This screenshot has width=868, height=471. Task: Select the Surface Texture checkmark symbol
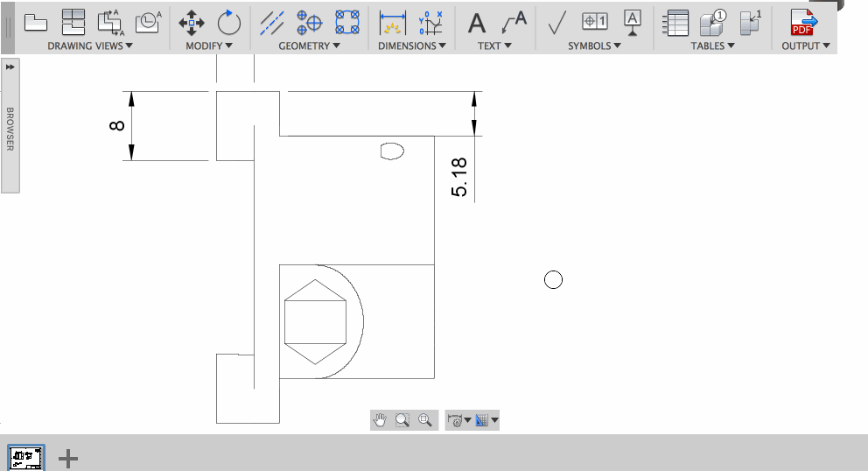[x=556, y=23]
